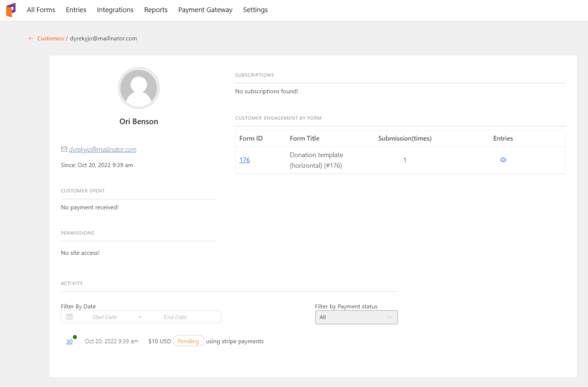This screenshot has height=387, width=588.
Task: Click the Pending payment status badge
Action: [188, 340]
